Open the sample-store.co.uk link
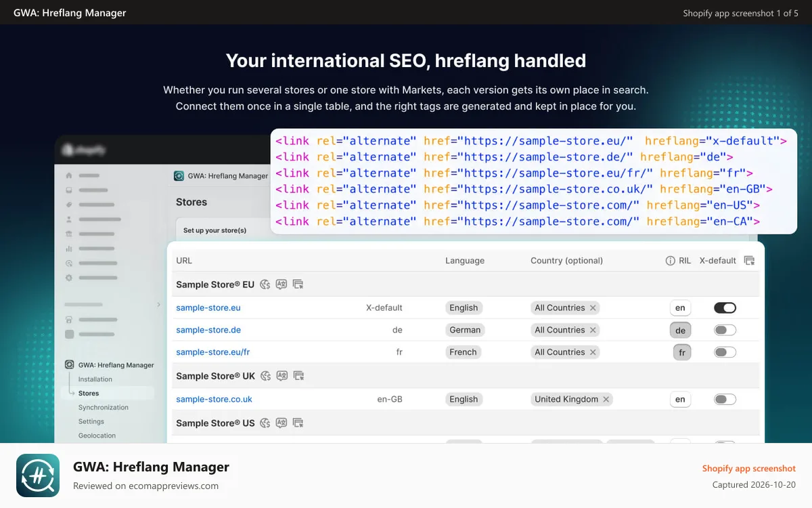 [214, 400]
